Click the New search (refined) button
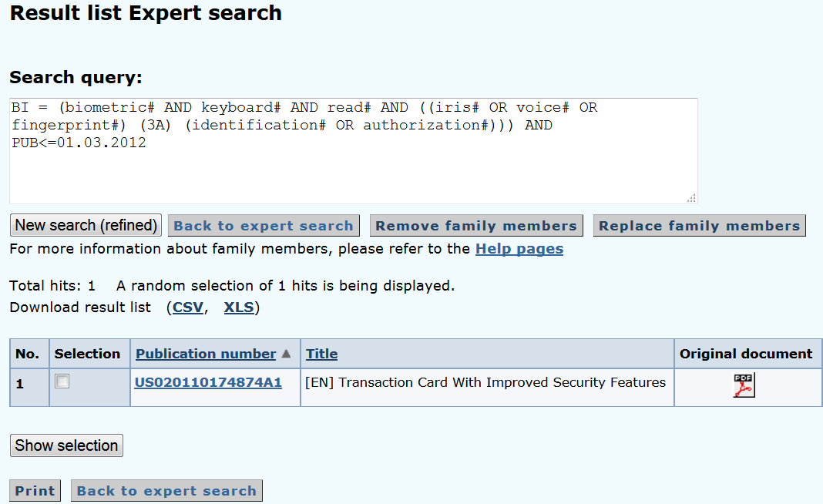The height and width of the screenshot is (504, 823). (x=86, y=225)
